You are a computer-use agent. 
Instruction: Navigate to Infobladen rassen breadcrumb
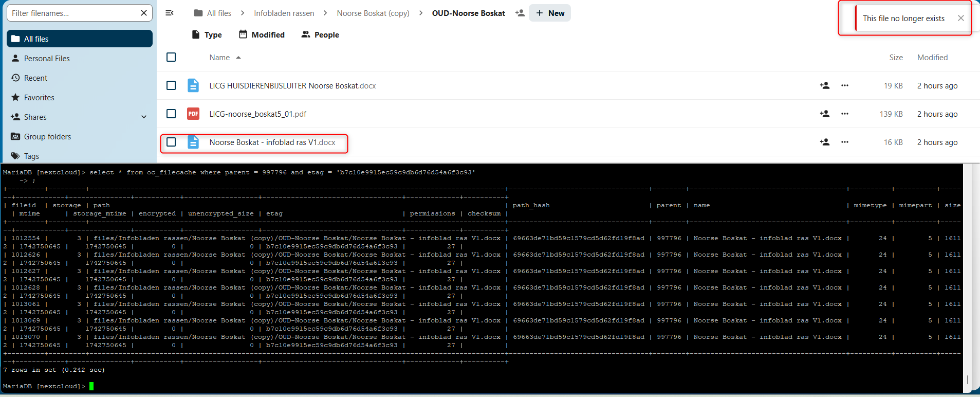(x=284, y=13)
